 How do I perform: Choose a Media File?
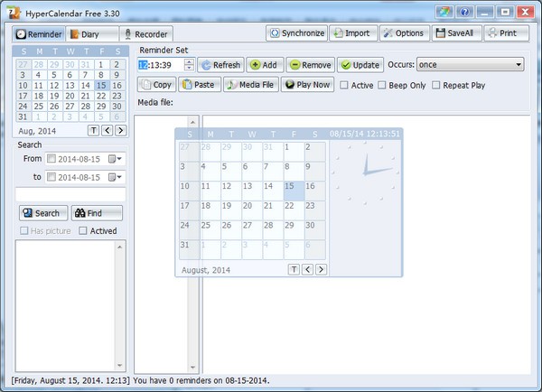click(x=251, y=85)
